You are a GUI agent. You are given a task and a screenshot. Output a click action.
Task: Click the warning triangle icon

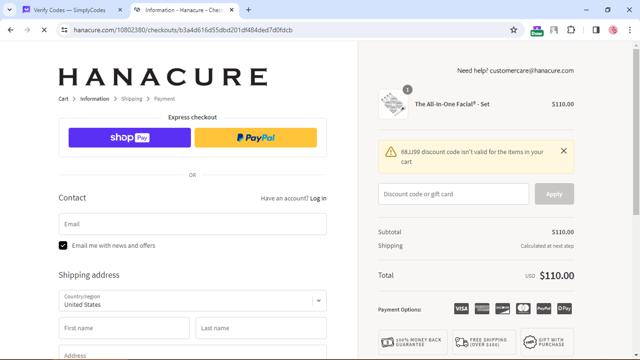coord(391,152)
